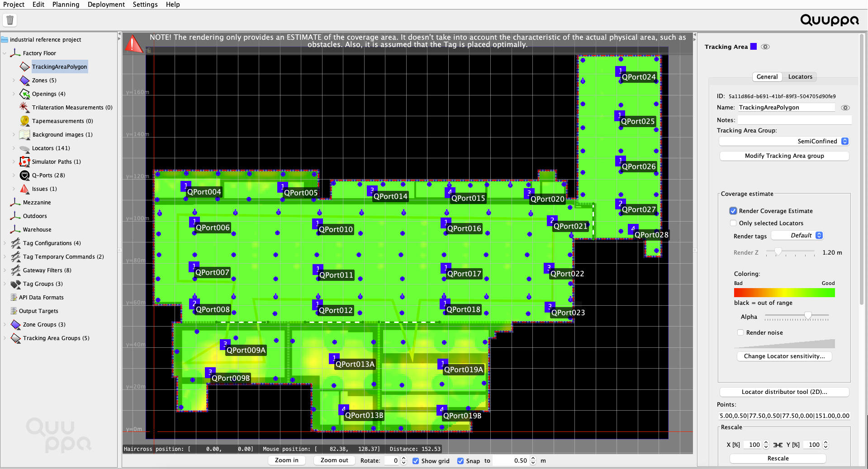Click the Trilateration Measurements icon
This screenshot has width=868, height=469.
(x=25, y=107)
